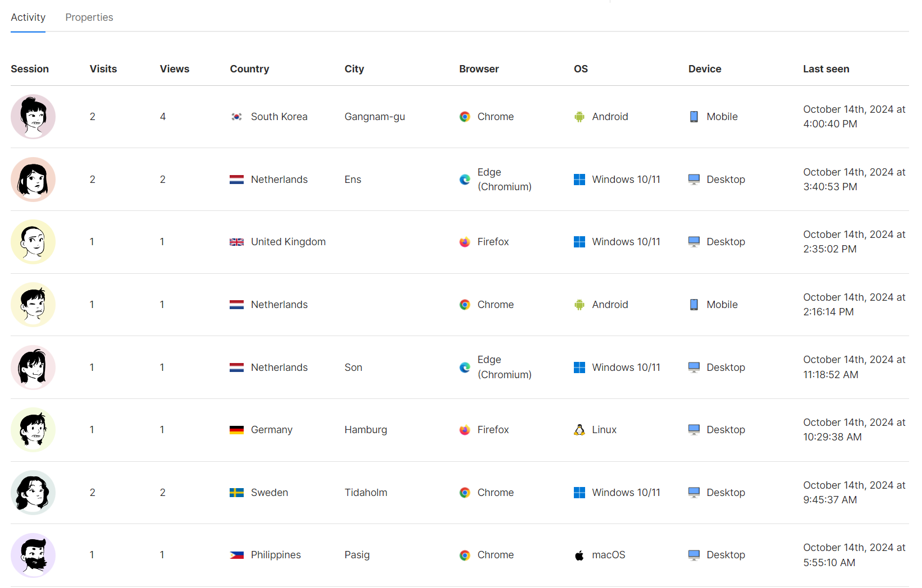Click the Mobile device icon in the Netherlands row
The height and width of the screenshot is (588, 922).
click(694, 305)
